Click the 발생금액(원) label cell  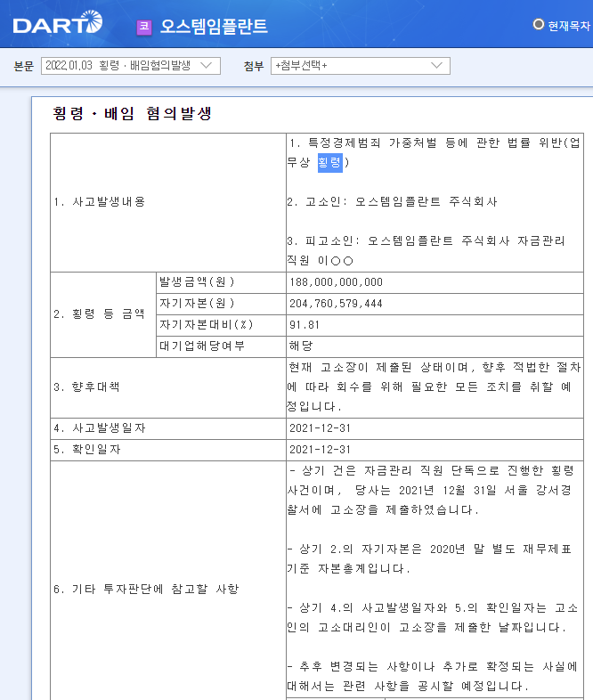221,282
